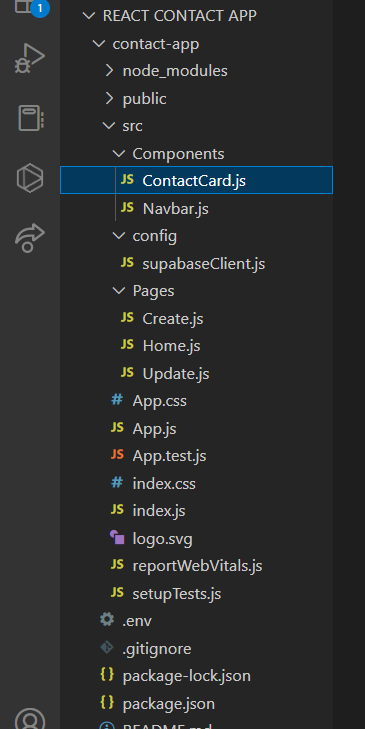Open supabaseClient.js file
This screenshot has height=729, width=365.
(204, 264)
